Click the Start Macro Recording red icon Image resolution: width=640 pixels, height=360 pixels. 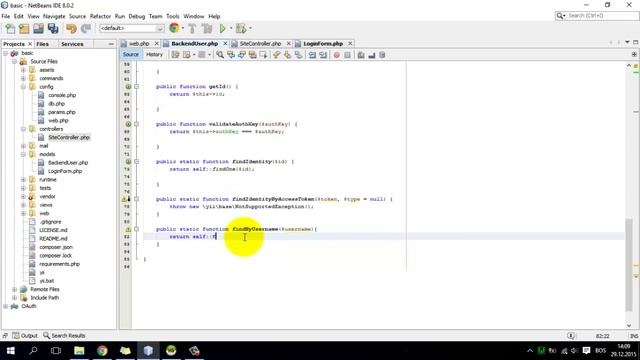tap(336, 55)
